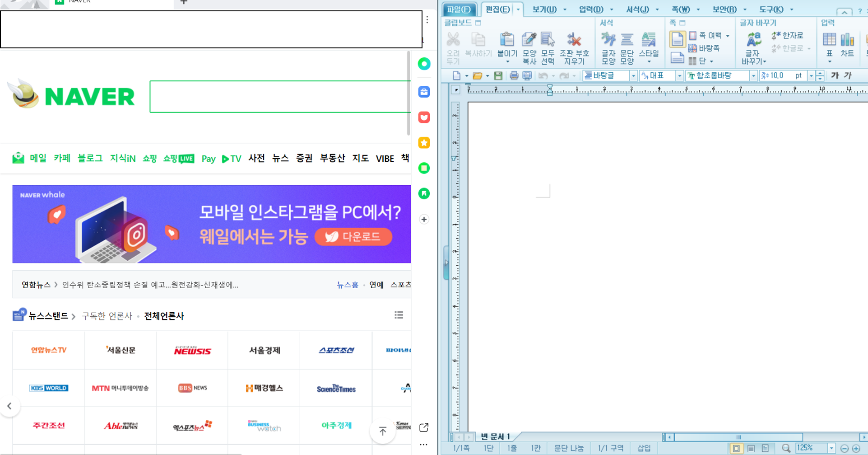
Task: Click scroll to top arrow button on Naver
Action: coord(383,431)
